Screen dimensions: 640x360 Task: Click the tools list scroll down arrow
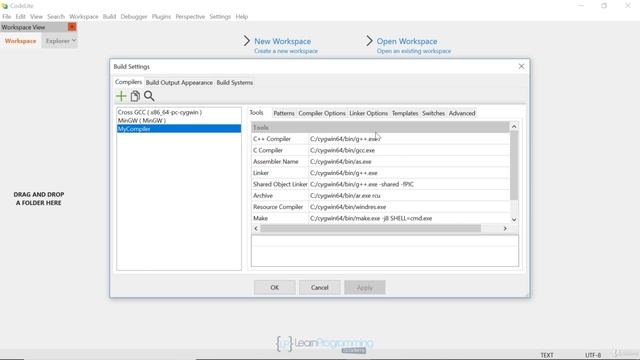[514, 220]
